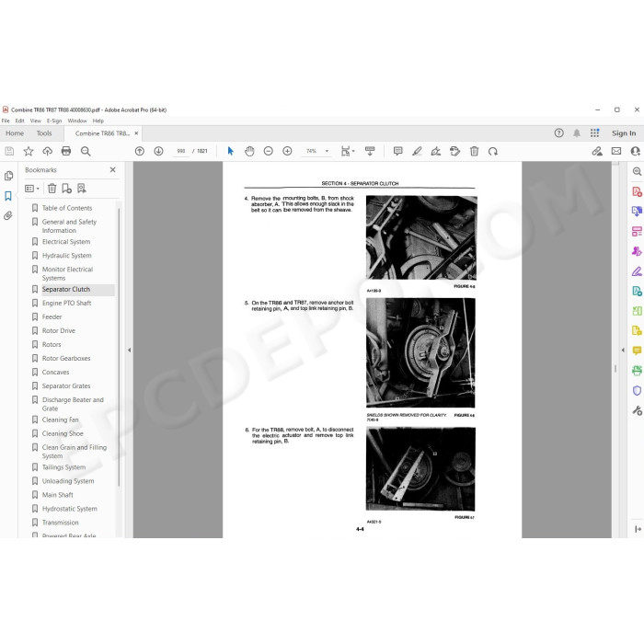644x644 pixels.
Task: Open the Help menu
Action: point(98,121)
